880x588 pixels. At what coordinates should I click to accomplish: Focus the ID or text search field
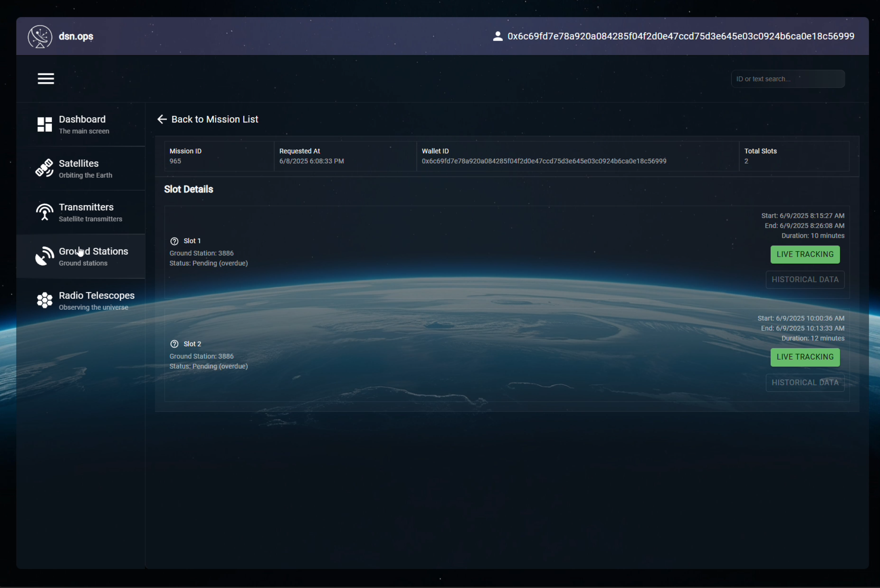pyautogui.click(x=788, y=79)
